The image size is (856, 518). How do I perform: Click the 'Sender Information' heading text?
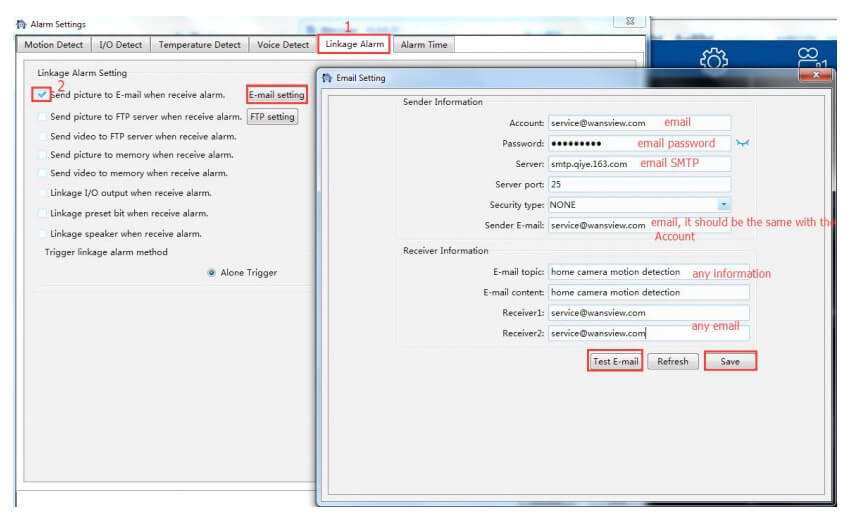443,102
